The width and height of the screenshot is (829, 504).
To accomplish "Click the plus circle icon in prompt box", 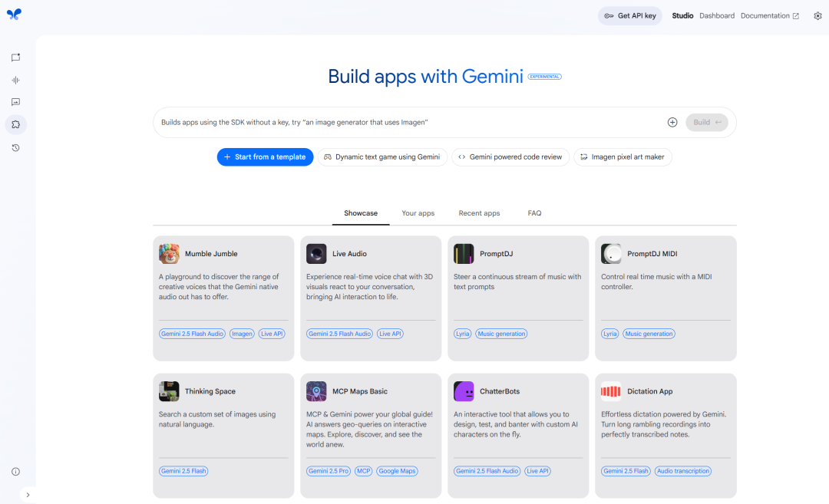I will tap(672, 123).
